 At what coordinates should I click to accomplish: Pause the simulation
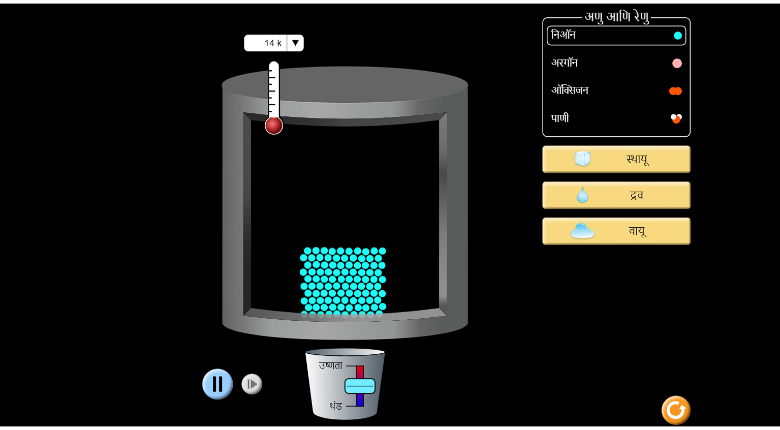point(217,384)
